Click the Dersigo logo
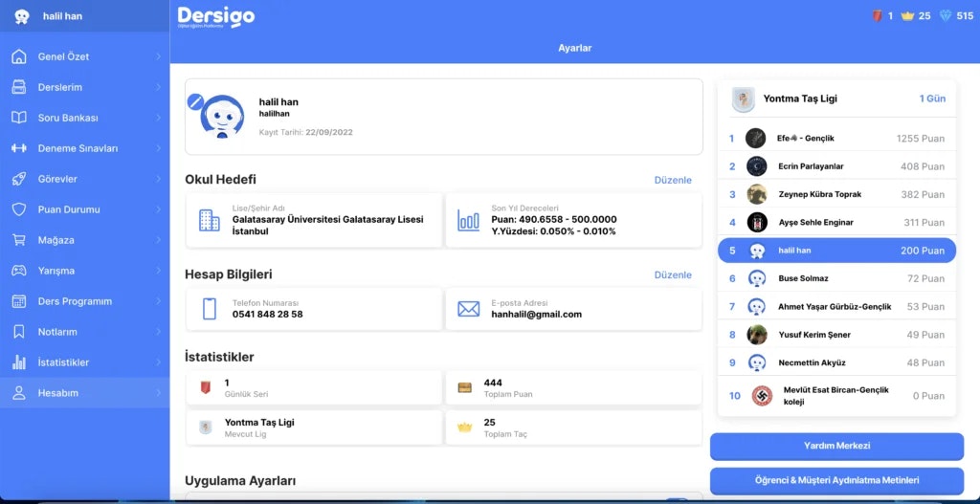Screen dimensions: 980x504 (216, 17)
